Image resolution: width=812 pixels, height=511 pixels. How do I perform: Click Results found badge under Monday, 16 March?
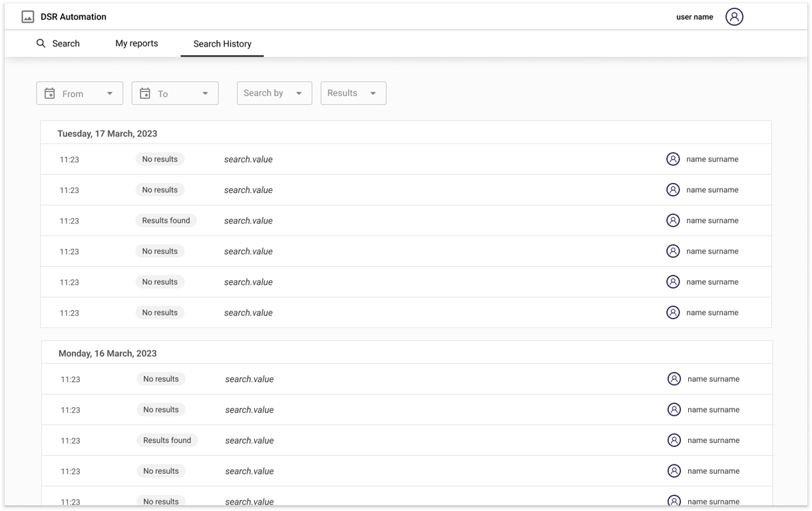[x=167, y=440]
